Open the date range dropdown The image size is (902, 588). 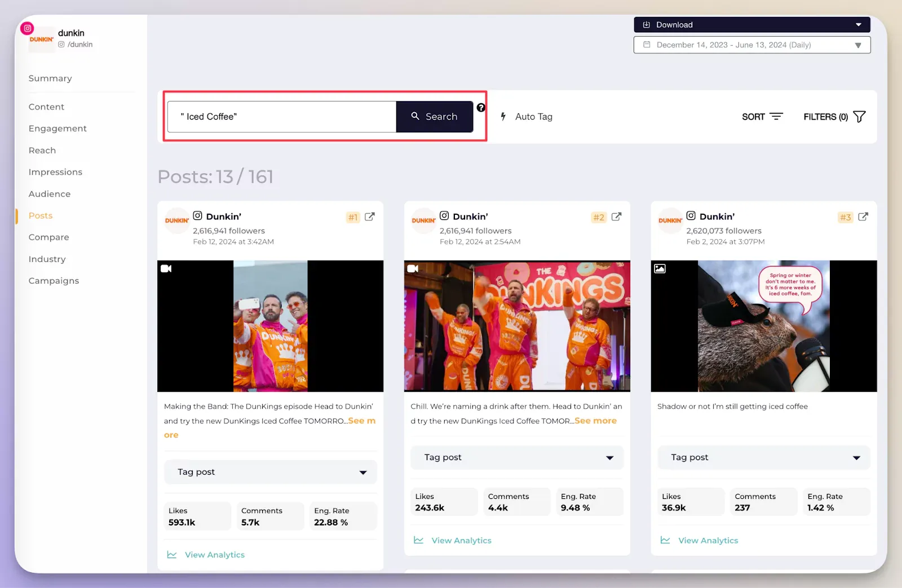752,45
